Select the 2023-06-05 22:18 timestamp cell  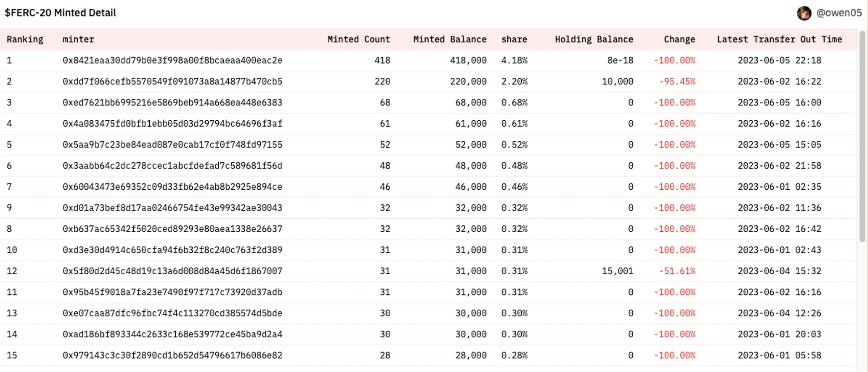pos(779,60)
